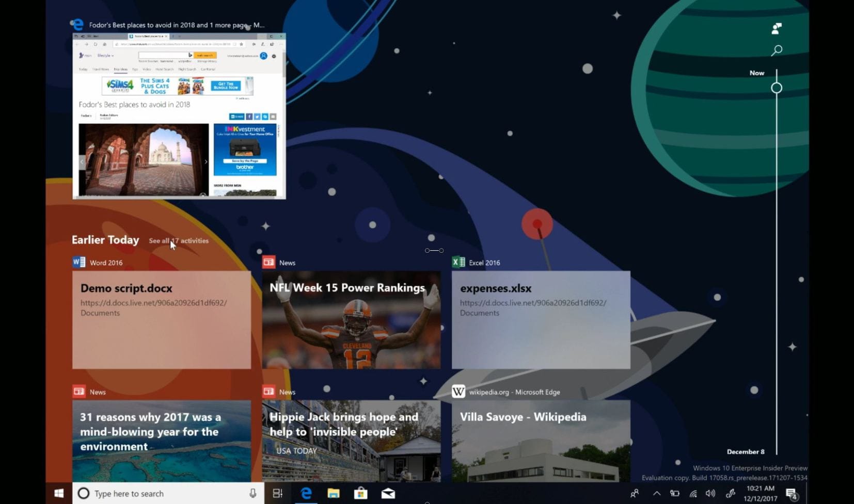The height and width of the screenshot is (504, 854).
Task: Click the Word 2016 label text
Action: [x=106, y=263]
